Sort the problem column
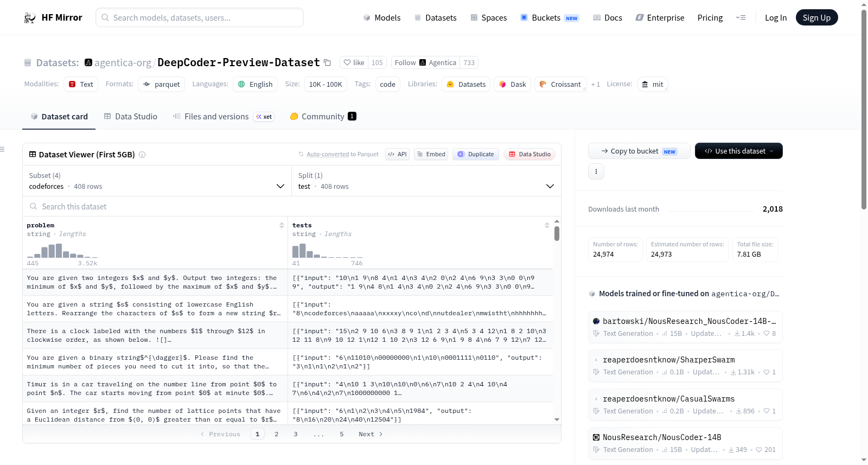The height and width of the screenshot is (465, 868). tap(282, 225)
